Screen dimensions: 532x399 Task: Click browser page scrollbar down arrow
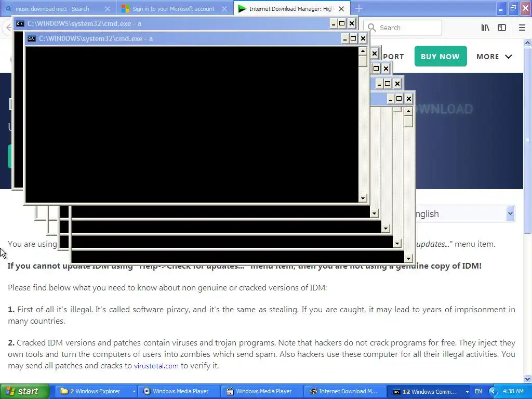coord(528,379)
